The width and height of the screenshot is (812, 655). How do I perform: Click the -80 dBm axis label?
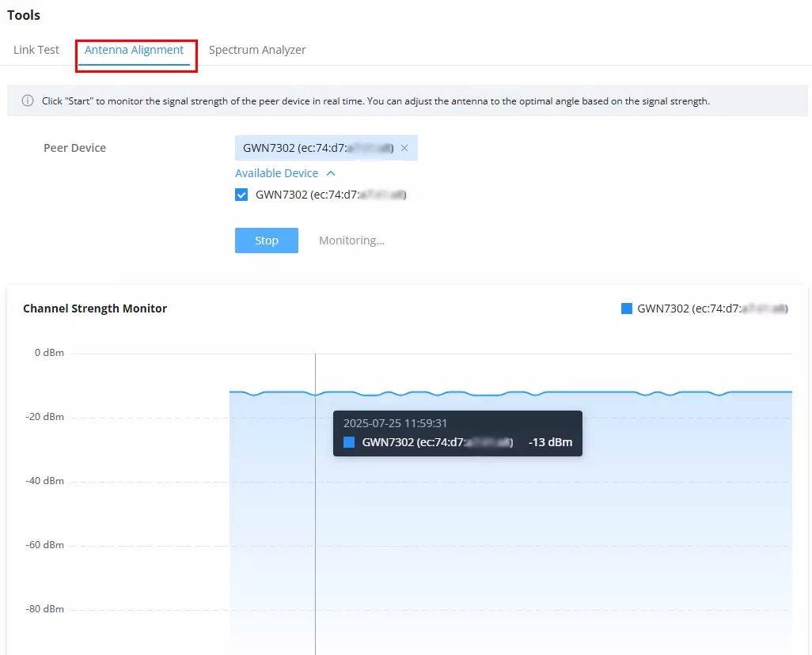(x=45, y=609)
